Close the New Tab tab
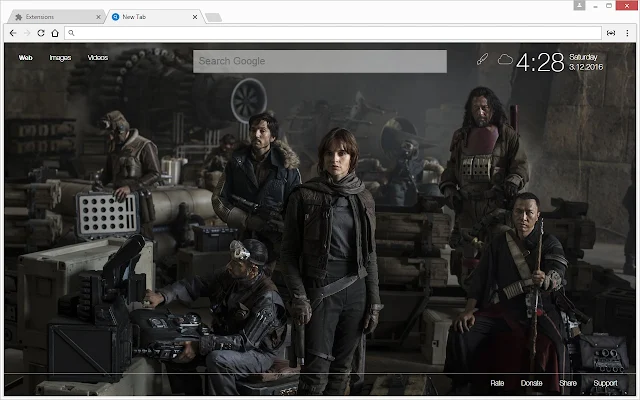This screenshot has width=640, height=400. (x=195, y=17)
